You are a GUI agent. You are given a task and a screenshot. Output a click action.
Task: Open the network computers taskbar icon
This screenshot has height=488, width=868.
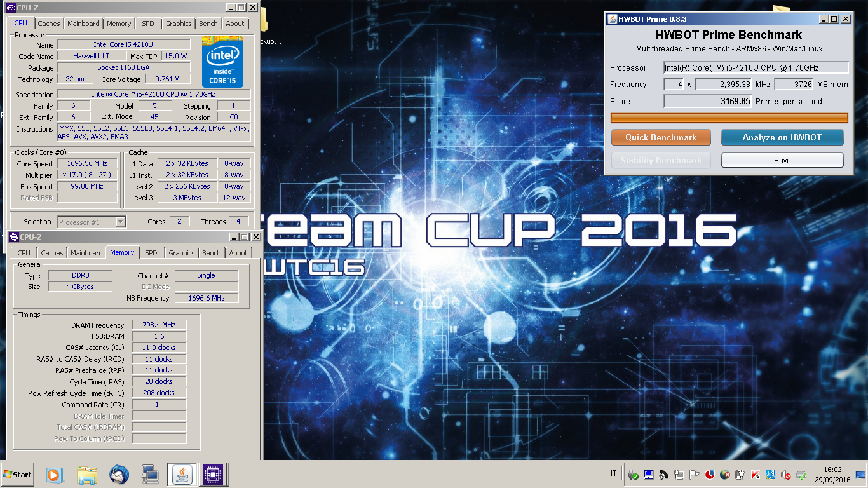coord(151,474)
